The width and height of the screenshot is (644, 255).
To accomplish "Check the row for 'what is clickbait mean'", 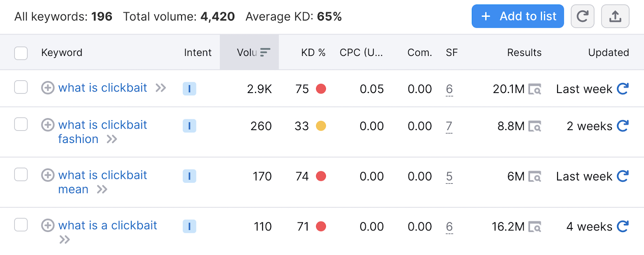I will pos(21,175).
